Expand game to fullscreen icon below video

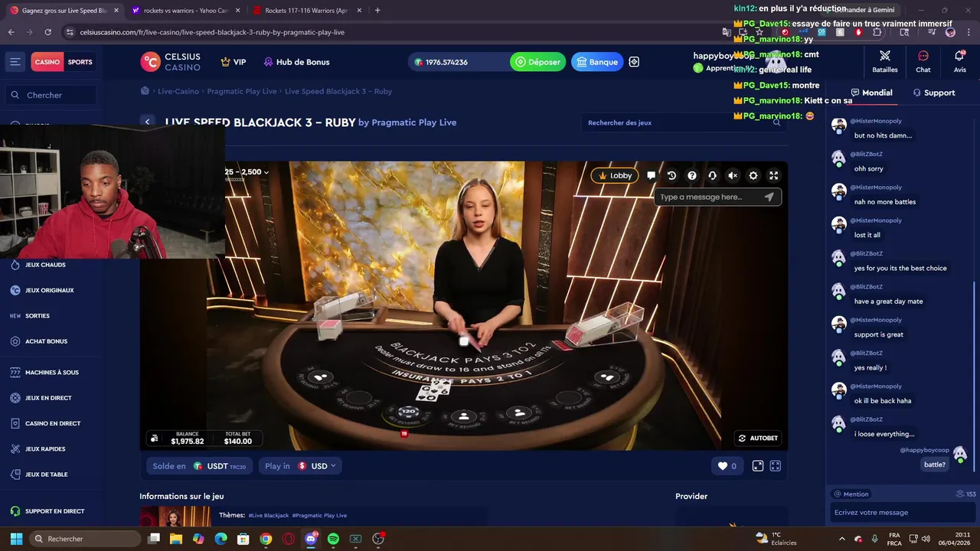(x=775, y=466)
